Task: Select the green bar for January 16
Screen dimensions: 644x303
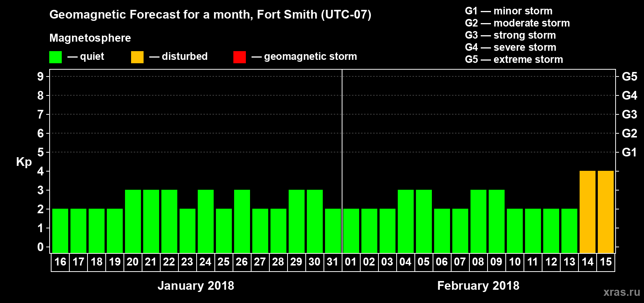Action: [x=60, y=231]
